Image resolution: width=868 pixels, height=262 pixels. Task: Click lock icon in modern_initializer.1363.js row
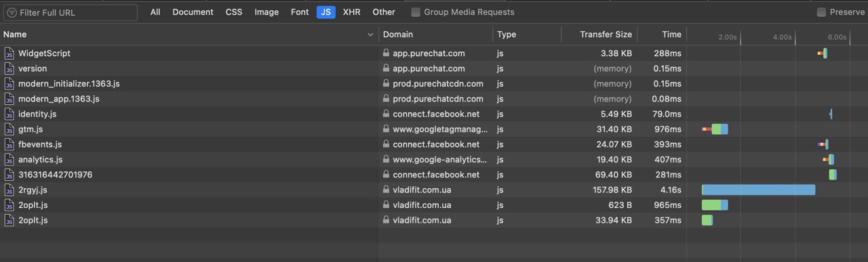(386, 83)
